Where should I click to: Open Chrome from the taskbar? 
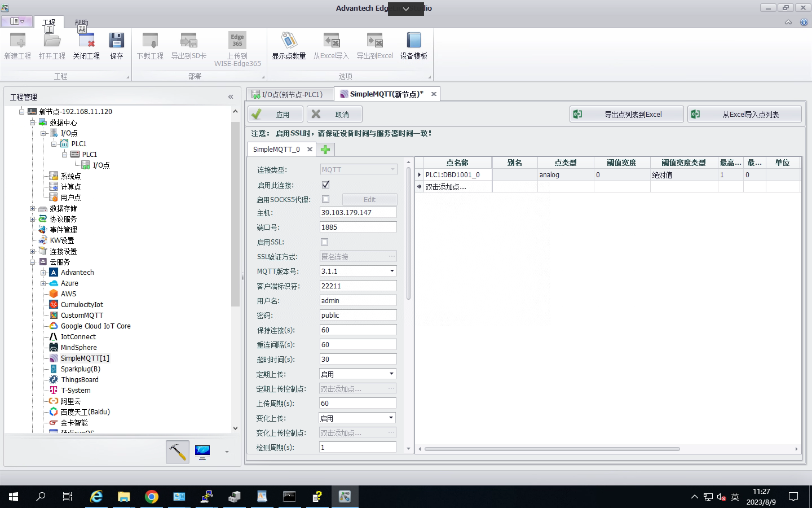(x=151, y=497)
